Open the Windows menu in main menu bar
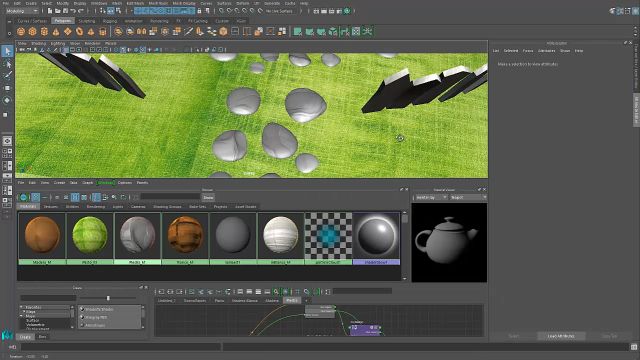The height and width of the screenshot is (360, 640). click(99, 3)
